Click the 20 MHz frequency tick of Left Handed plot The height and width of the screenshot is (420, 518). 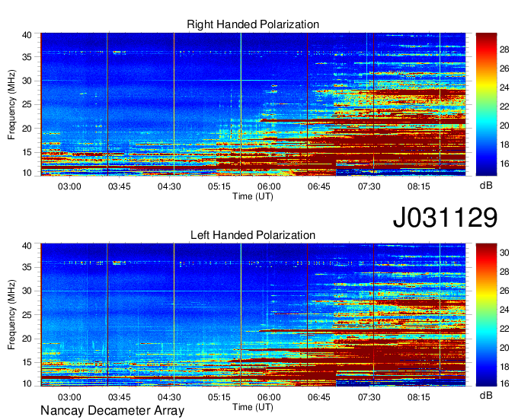click(27, 339)
